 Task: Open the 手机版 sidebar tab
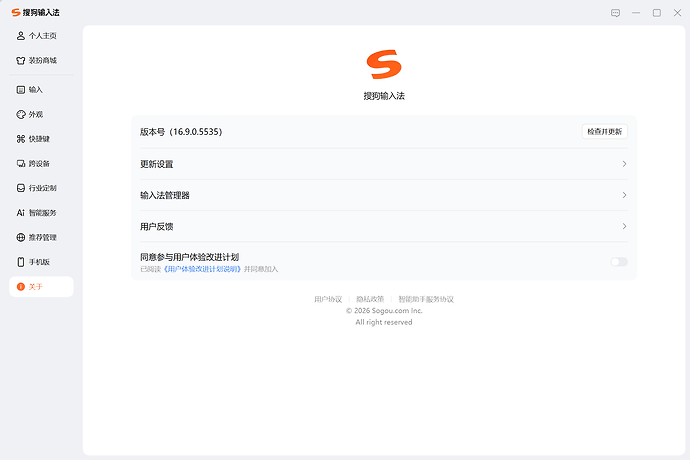point(41,262)
